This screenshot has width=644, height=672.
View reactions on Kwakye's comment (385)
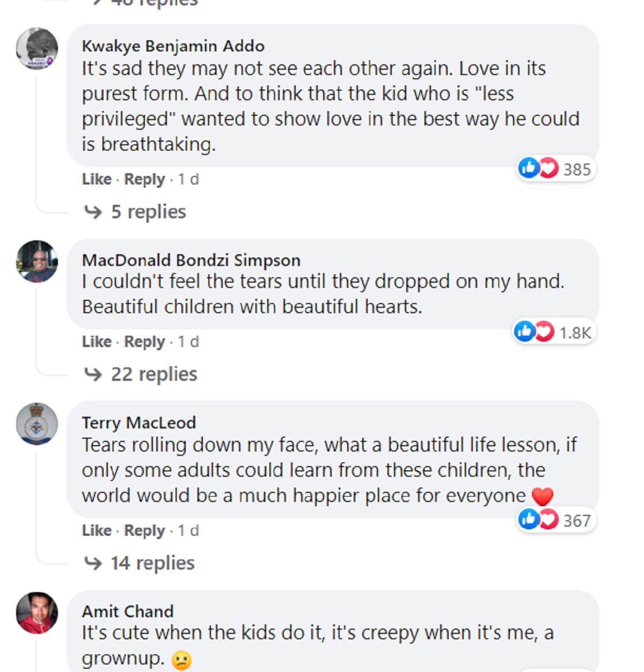point(556,169)
